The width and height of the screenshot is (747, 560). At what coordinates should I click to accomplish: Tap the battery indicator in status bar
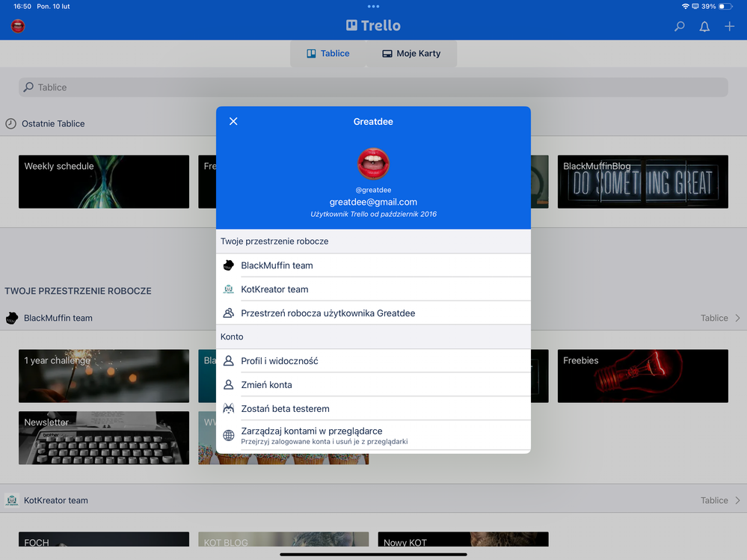(725, 6)
